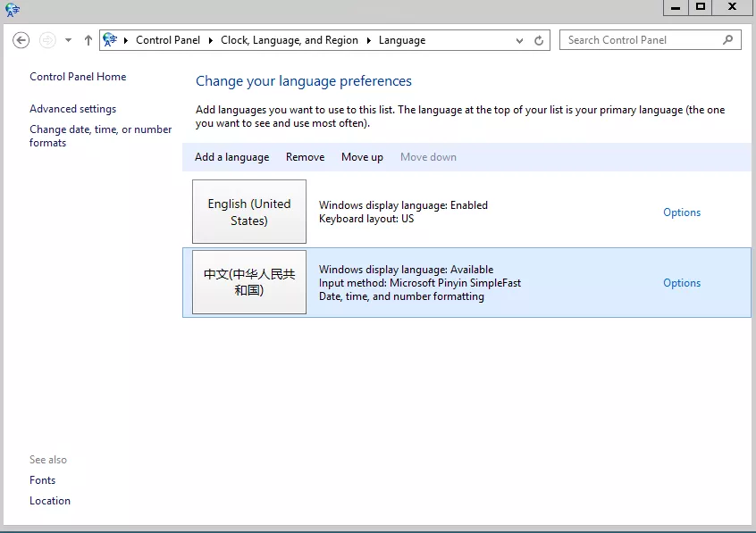Viewport: 756px width, 533px height.
Task: Open Clock, Language, and Region breadcrumb
Action: coord(289,40)
